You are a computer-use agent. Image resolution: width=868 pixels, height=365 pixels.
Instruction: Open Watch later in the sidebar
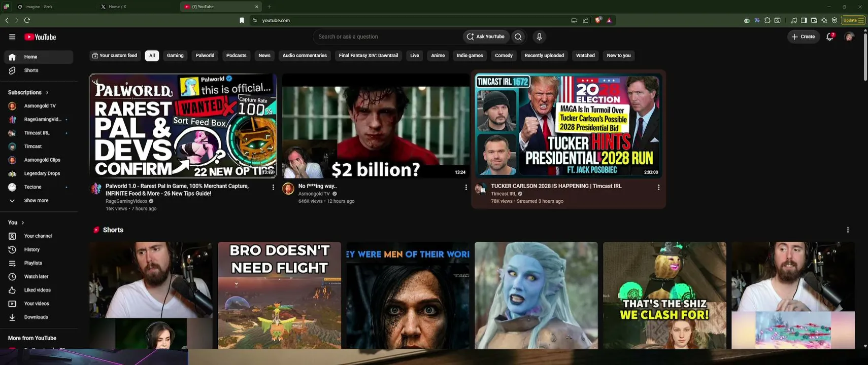[x=39, y=277]
